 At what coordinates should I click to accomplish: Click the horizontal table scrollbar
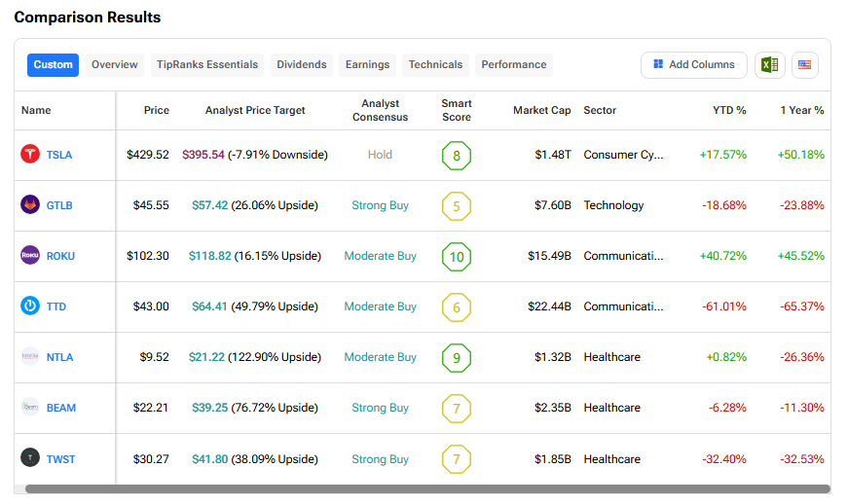tap(426, 488)
